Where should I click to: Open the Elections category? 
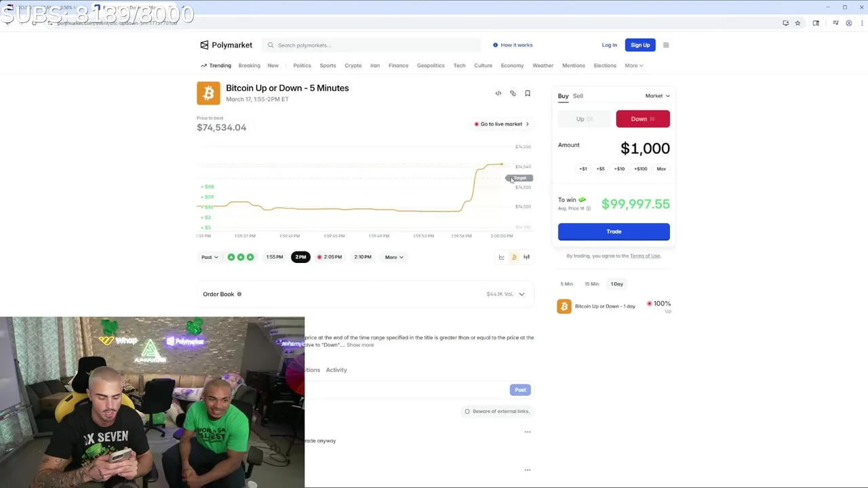[x=605, y=66]
